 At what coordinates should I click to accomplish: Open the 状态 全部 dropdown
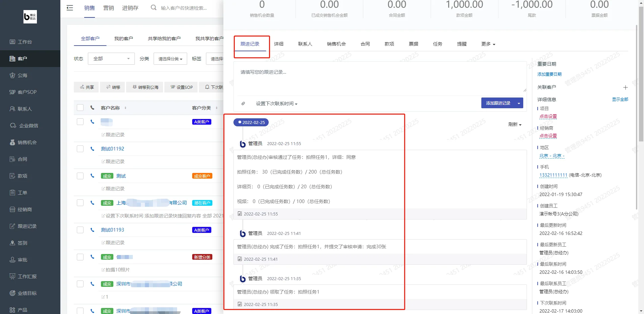pos(111,59)
